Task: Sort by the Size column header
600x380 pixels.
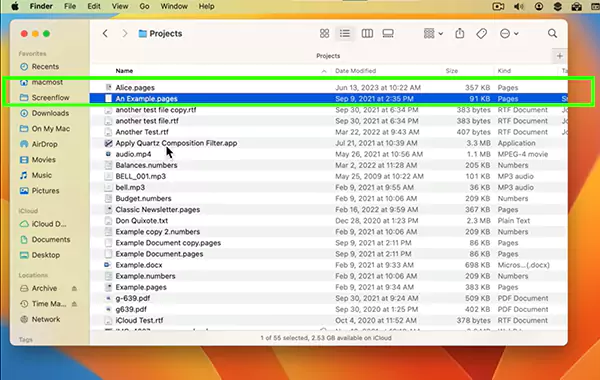Action: [x=452, y=71]
